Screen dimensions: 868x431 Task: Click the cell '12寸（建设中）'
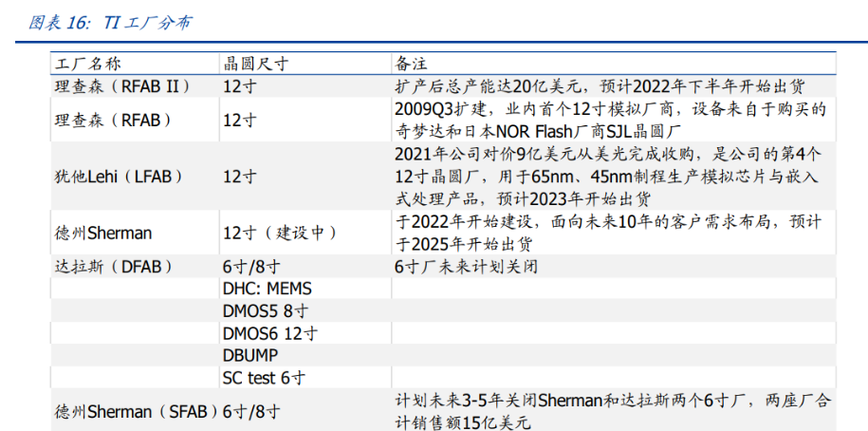click(280, 234)
